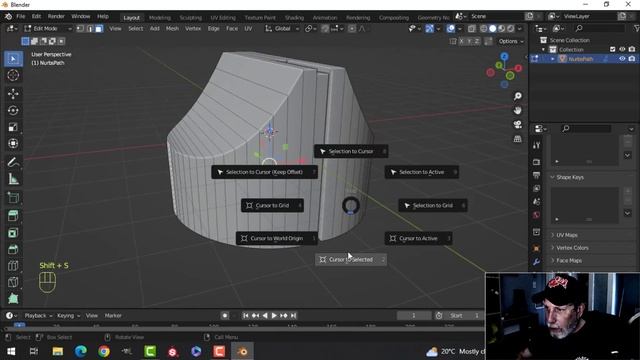Switch to solid viewport shading
640x360 pixels.
click(x=493, y=29)
